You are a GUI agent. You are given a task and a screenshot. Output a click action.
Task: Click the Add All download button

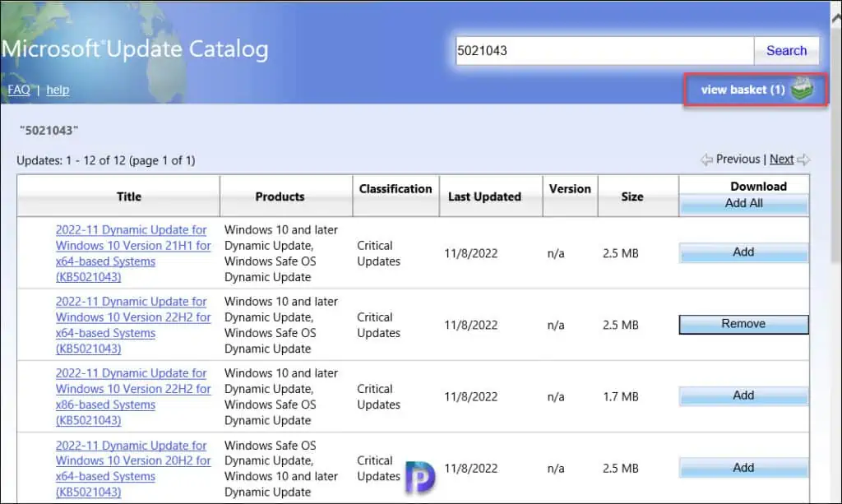point(743,204)
